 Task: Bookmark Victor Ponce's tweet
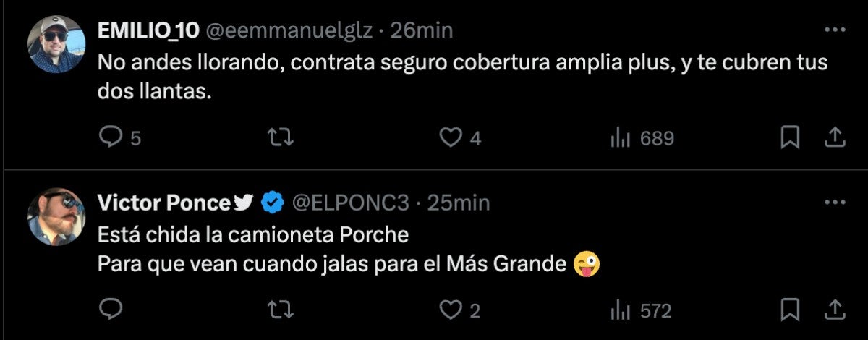click(x=790, y=310)
